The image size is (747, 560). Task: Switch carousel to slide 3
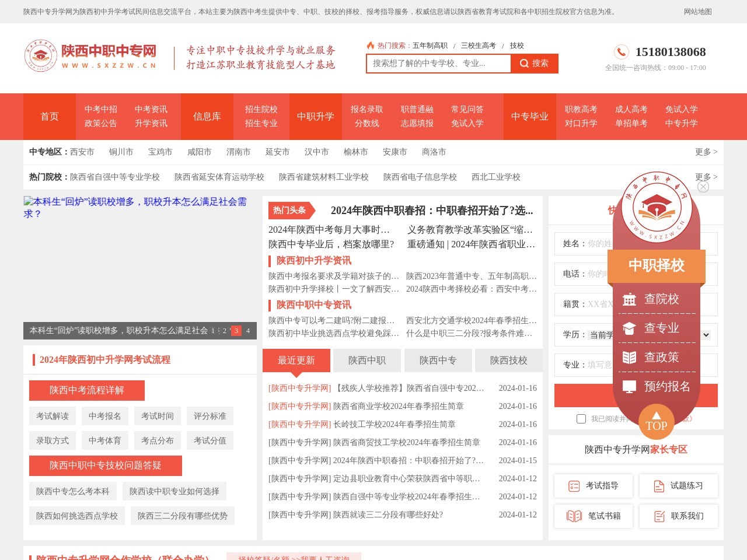tap(236, 331)
